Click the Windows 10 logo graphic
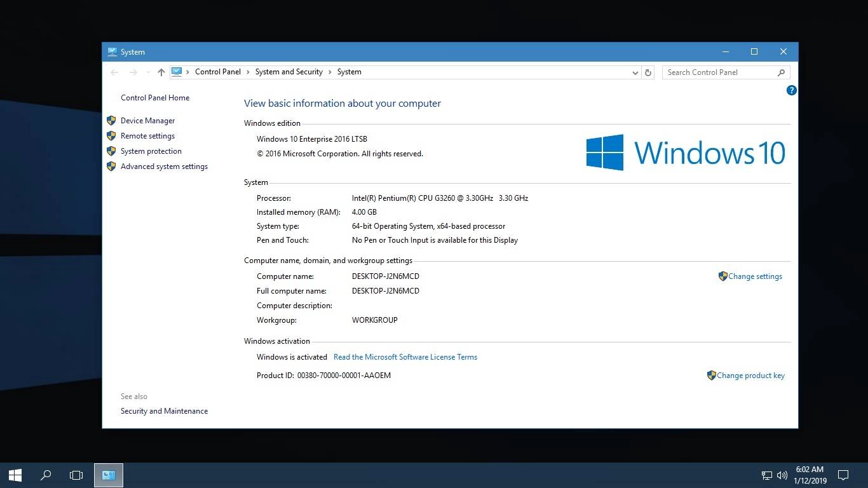Viewport: 868px width, 488px height. 686,152
